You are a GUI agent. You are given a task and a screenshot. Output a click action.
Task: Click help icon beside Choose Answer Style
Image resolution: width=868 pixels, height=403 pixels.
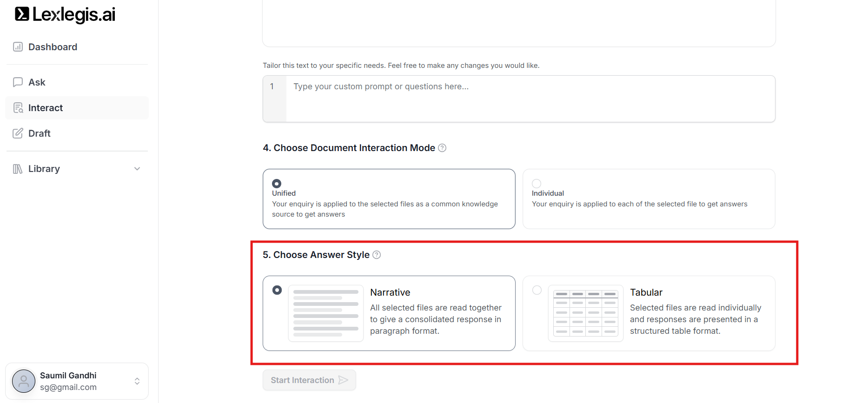(377, 255)
